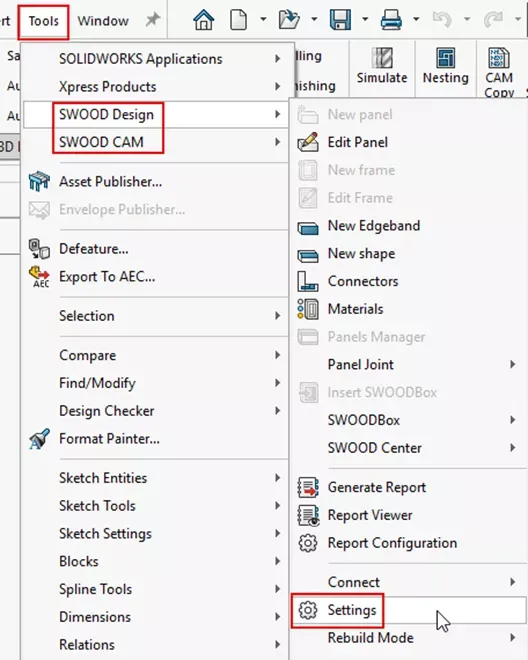
Task: Click the Home icon in toolbar
Action: [203, 19]
